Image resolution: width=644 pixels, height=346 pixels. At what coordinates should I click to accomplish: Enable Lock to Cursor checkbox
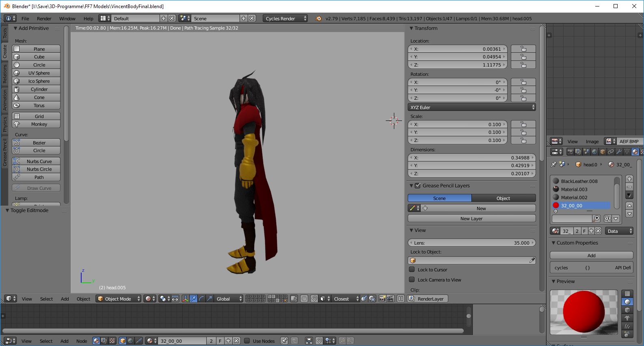tap(412, 269)
